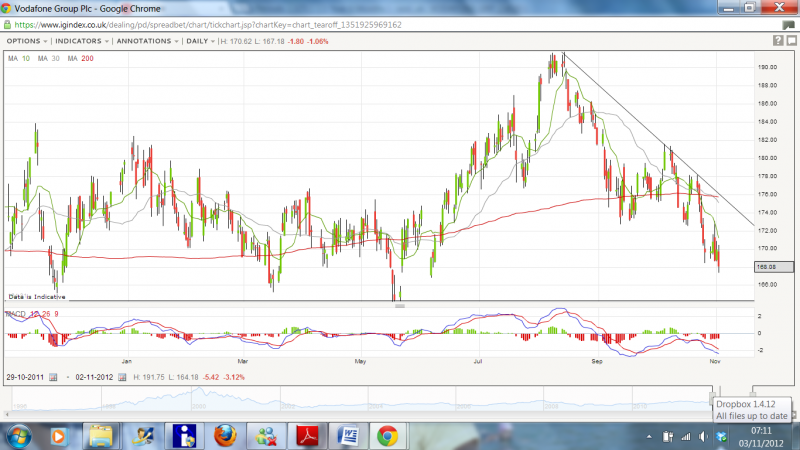Open Adobe Reader from the taskbar

(307, 436)
